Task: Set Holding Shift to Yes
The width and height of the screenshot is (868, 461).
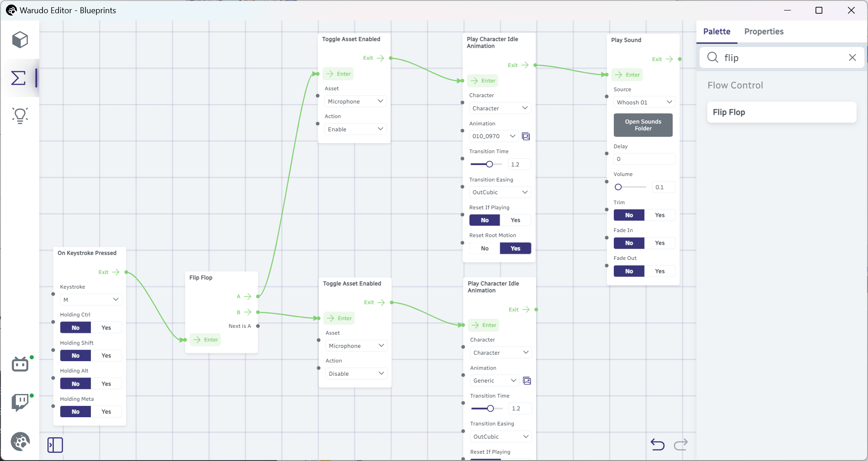Action: click(x=106, y=356)
